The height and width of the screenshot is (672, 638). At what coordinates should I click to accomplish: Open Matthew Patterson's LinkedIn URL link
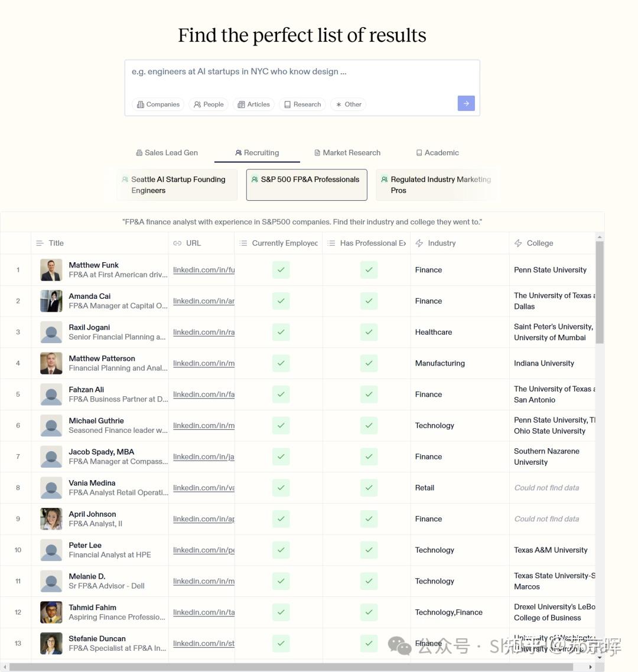(204, 363)
